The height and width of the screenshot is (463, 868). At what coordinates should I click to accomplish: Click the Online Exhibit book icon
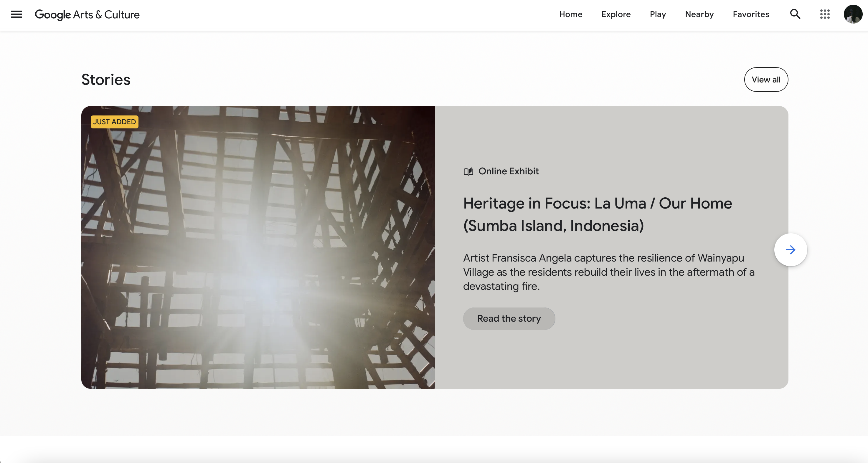(x=468, y=172)
